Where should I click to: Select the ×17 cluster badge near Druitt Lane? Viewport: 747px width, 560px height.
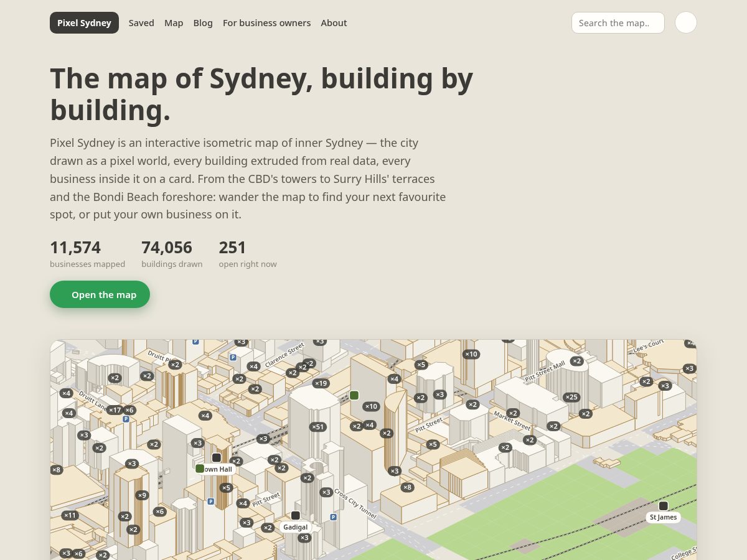pos(115,410)
